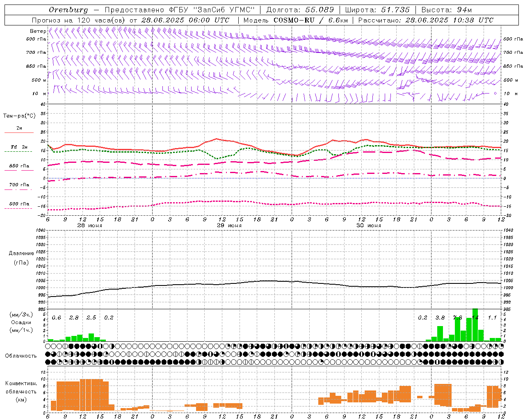Click the 500 гПа temperature legend entry
The height and width of the screenshot is (420, 525).
19,204
